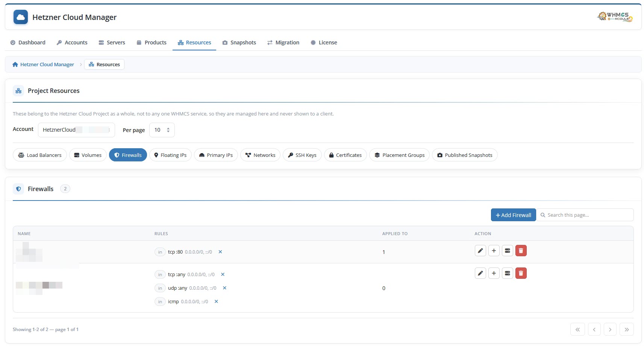Focus the Search this page field
644x348 pixels.
point(585,215)
